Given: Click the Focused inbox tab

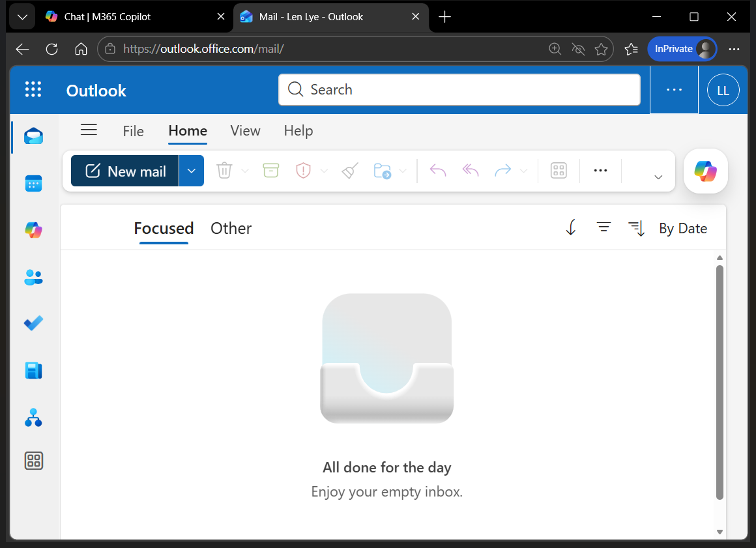Looking at the screenshot, I should [164, 228].
